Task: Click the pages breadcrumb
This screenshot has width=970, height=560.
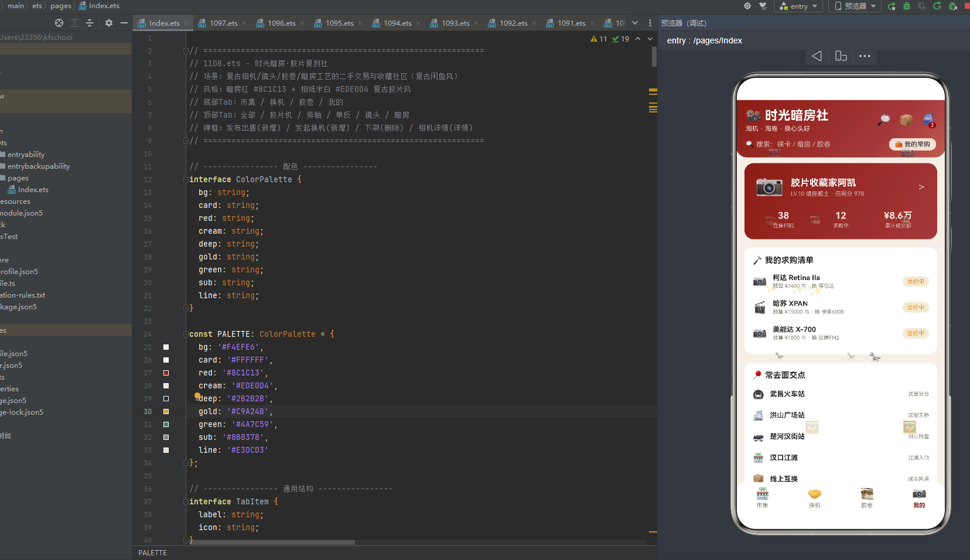Action: click(x=60, y=6)
